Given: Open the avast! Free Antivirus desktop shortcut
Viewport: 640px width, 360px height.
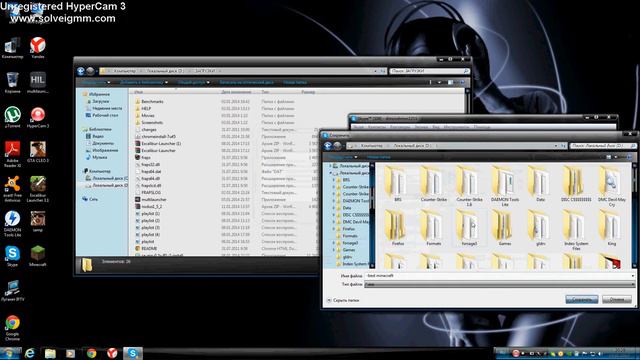Looking at the screenshot, I should point(12,189).
